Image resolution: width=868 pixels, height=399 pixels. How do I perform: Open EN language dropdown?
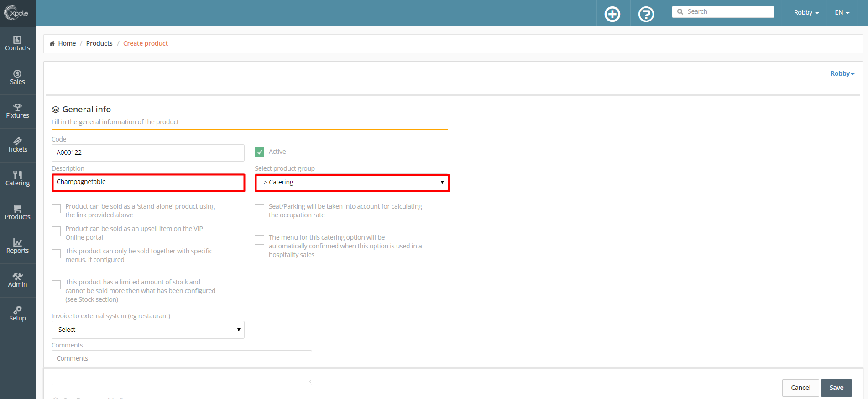tap(842, 12)
